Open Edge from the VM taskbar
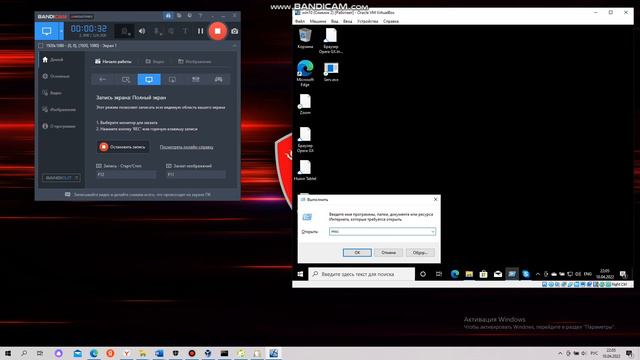Screen dimensions: 640x360 (x=455, y=274)
